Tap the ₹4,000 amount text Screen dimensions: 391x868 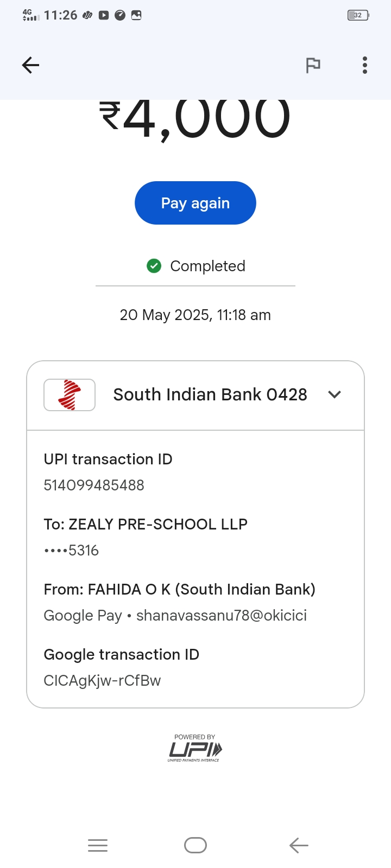195,119
